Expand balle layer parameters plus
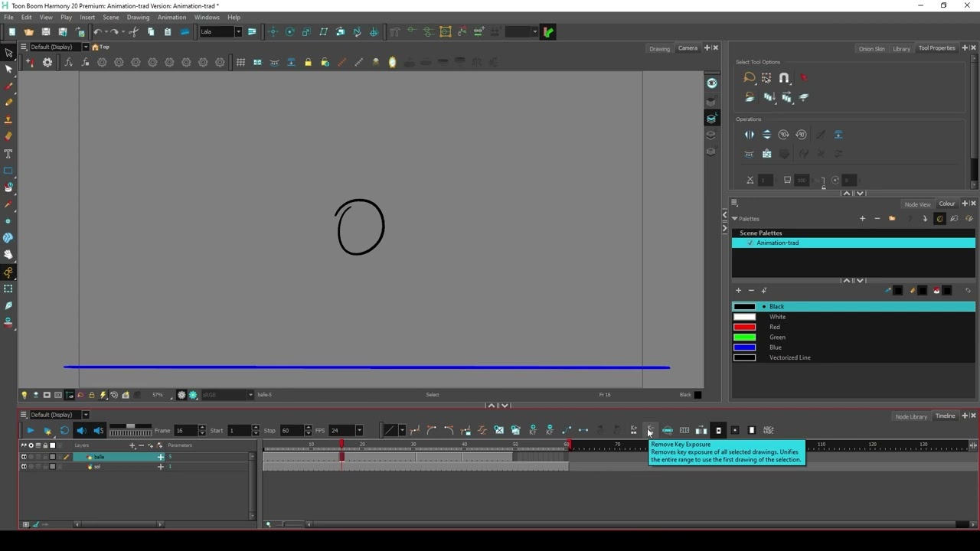The image size is (980, 551). coord(161,457)
